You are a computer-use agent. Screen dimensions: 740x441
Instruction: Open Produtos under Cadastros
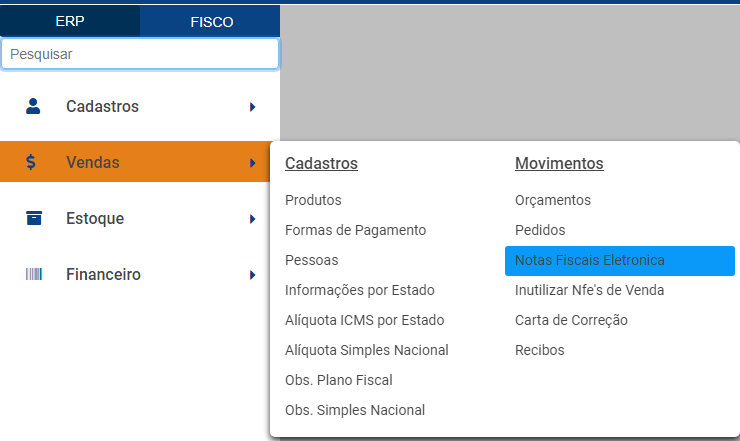pyautogui.click(x=313, y=200)
